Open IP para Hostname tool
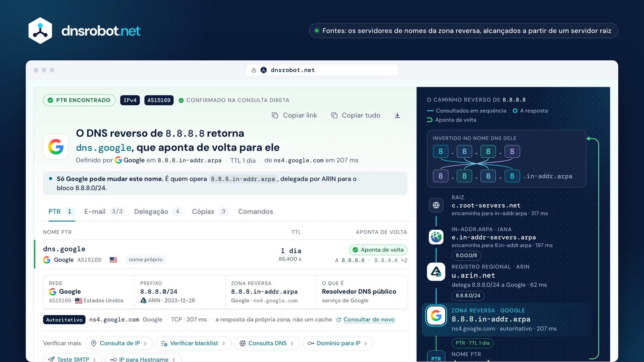This screenshot has height=362, width=644. (x=143, y=358)
